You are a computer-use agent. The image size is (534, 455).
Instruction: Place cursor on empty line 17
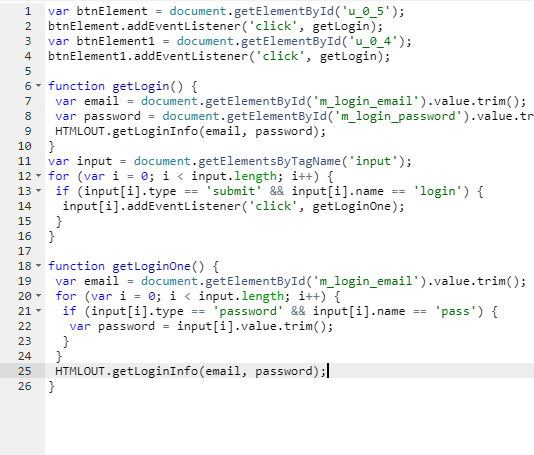coord(289,251)
